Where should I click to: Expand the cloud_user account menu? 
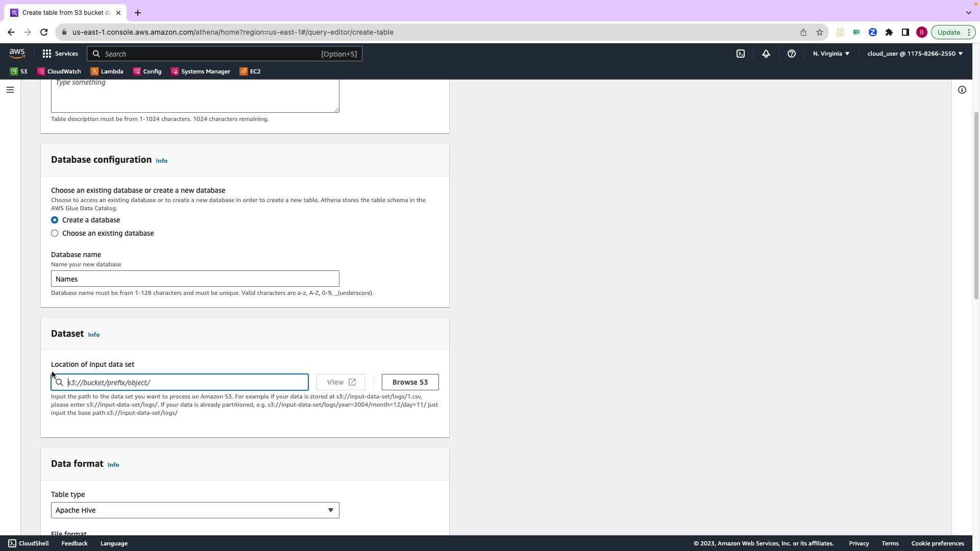tap(915, 54)
